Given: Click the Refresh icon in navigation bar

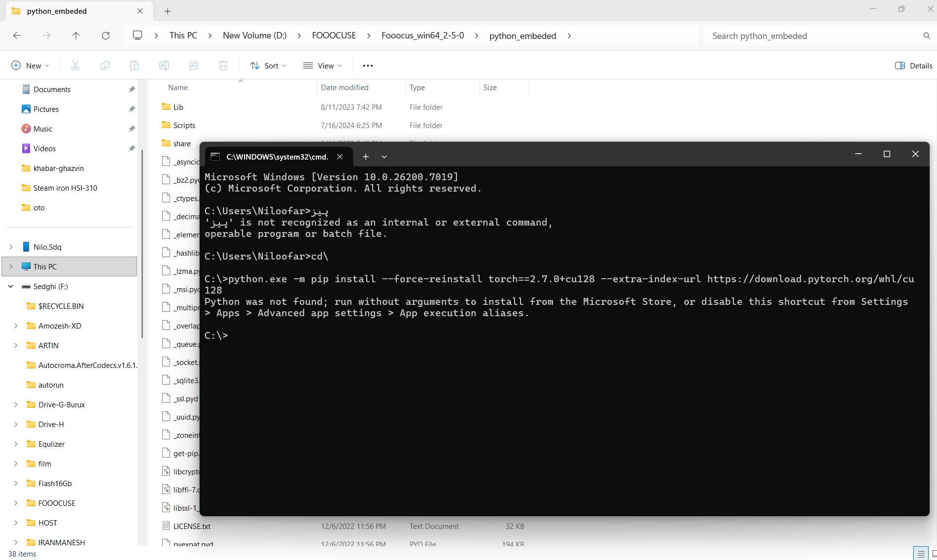Looking at the screenshot, I should 105,35.
